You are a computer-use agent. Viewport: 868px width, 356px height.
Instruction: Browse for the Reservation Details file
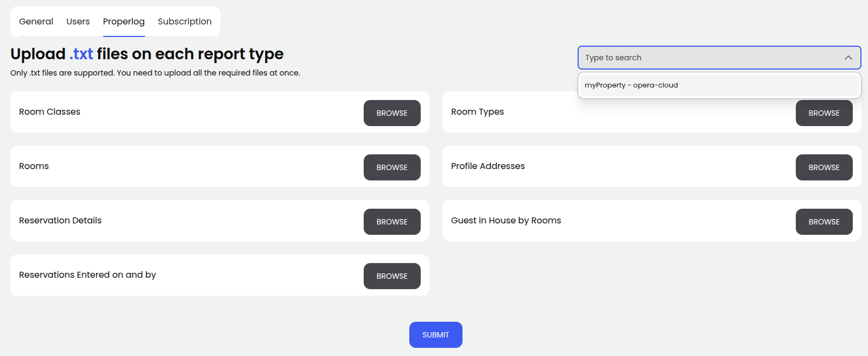click(392, 222)
